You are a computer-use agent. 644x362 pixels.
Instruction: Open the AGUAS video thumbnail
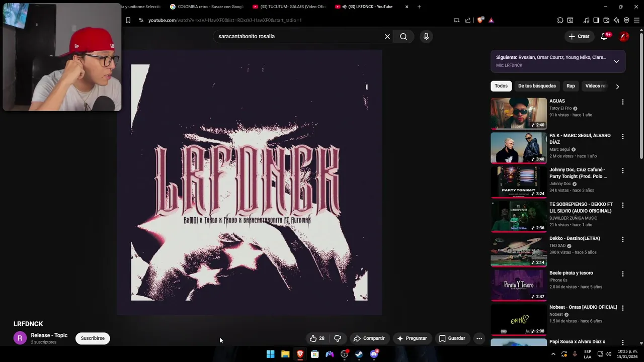[x=519, y=114]
